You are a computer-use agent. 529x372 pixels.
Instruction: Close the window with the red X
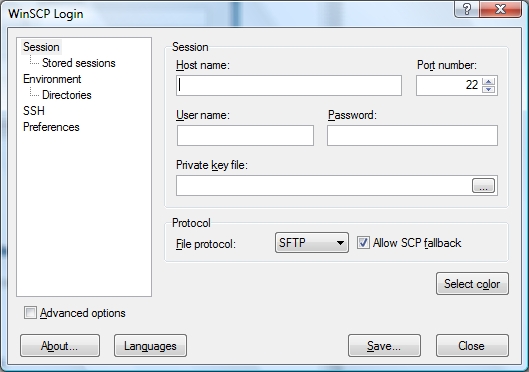coord(500,9)
